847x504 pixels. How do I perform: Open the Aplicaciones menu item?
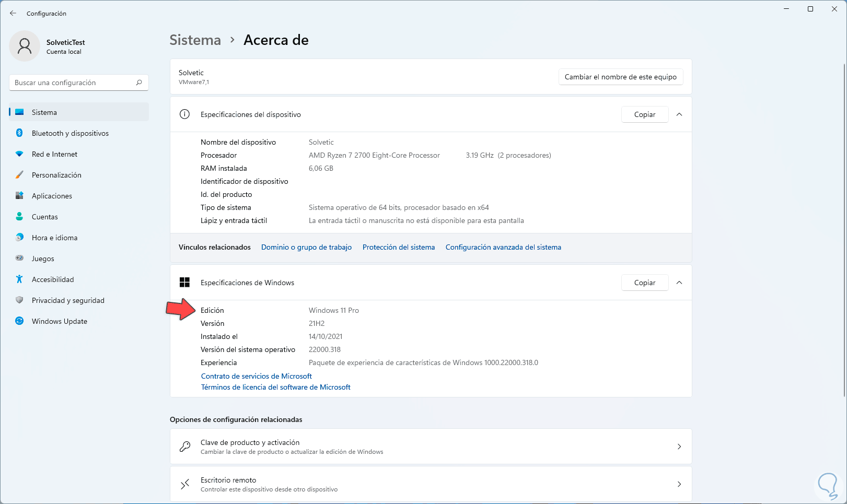click(x=52, y=196)
